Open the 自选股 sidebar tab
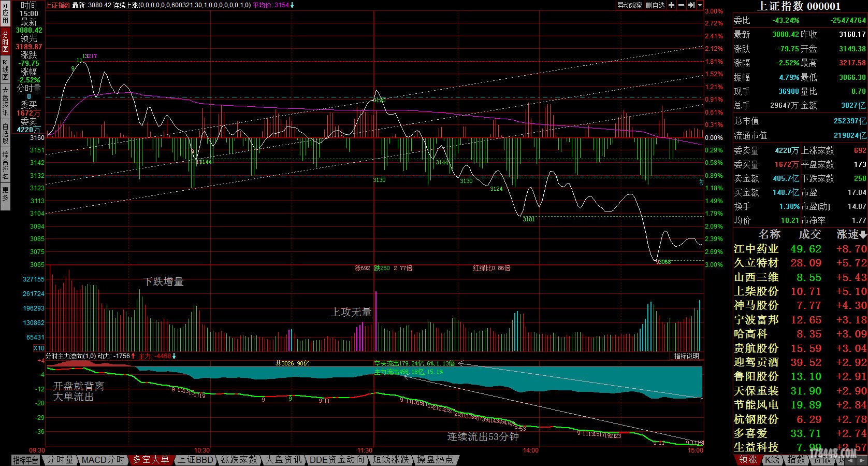 click(5, 133)
